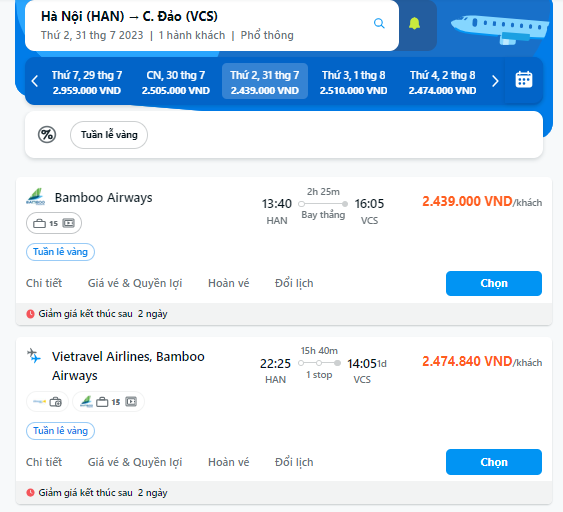Show earlier dates with left arrow
Viewport: 563px width, 512px height.
tap(35, 81)
